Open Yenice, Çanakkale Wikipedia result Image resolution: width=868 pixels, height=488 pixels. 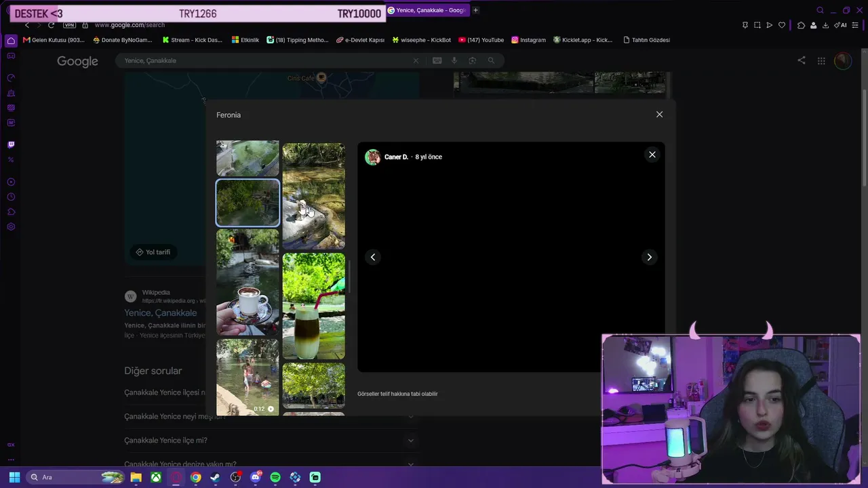tap(161, 312)
